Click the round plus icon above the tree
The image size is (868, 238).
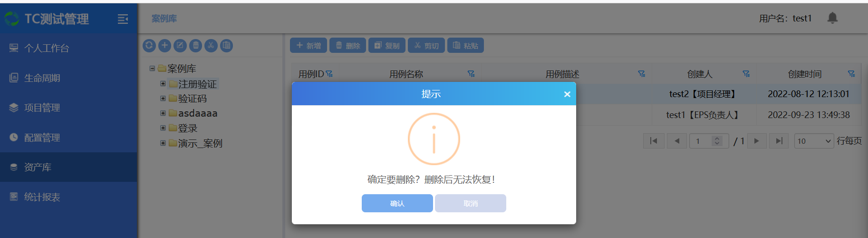164,46
